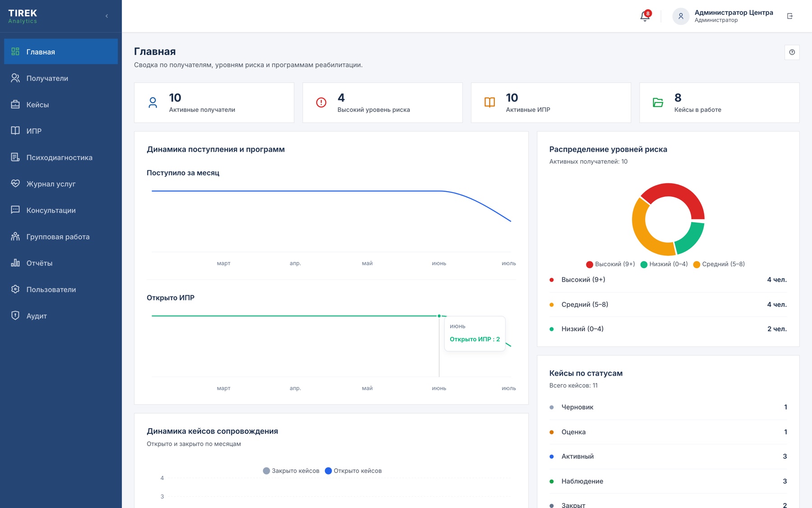The image size is (812, 508).
Task: Toggle Открыто кейсов legend series
Action: 353,471
